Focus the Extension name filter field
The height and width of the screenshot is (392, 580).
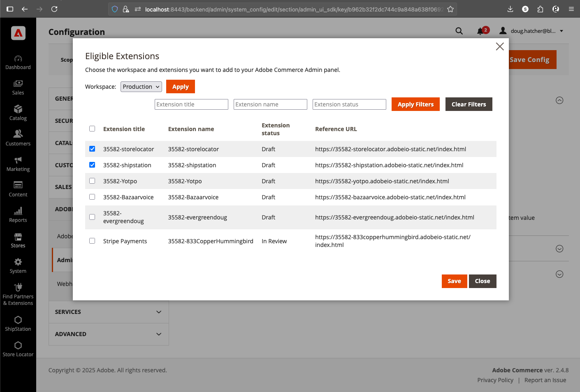tap(270, 104)
